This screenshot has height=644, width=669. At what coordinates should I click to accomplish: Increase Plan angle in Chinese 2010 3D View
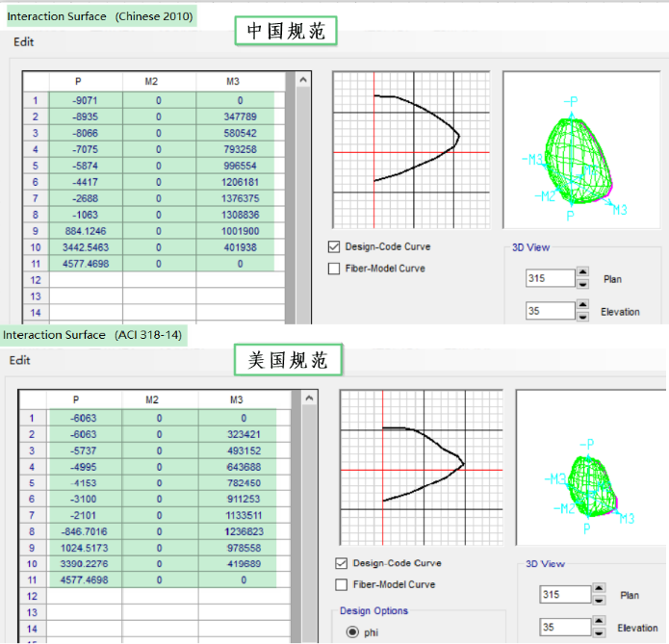[x=582, y=273]
